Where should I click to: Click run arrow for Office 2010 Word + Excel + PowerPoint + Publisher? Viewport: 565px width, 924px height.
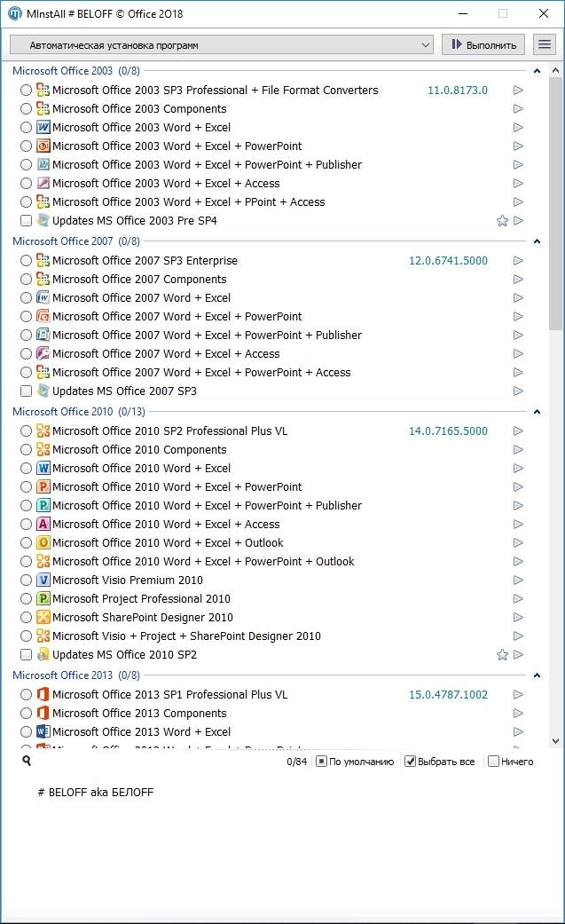click(518, 506)
